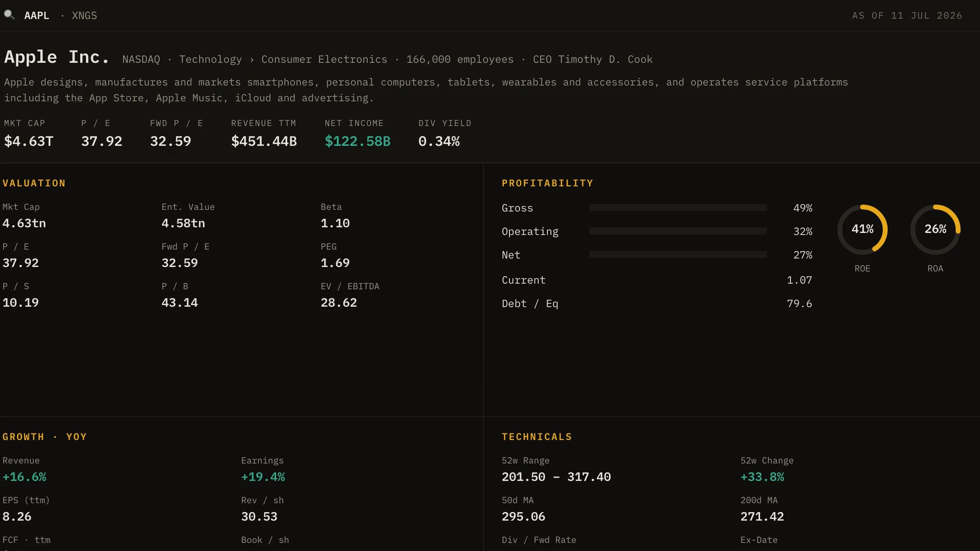Click the Gross margin progress bar
980x551 pixels.
[x=678, y=207]
